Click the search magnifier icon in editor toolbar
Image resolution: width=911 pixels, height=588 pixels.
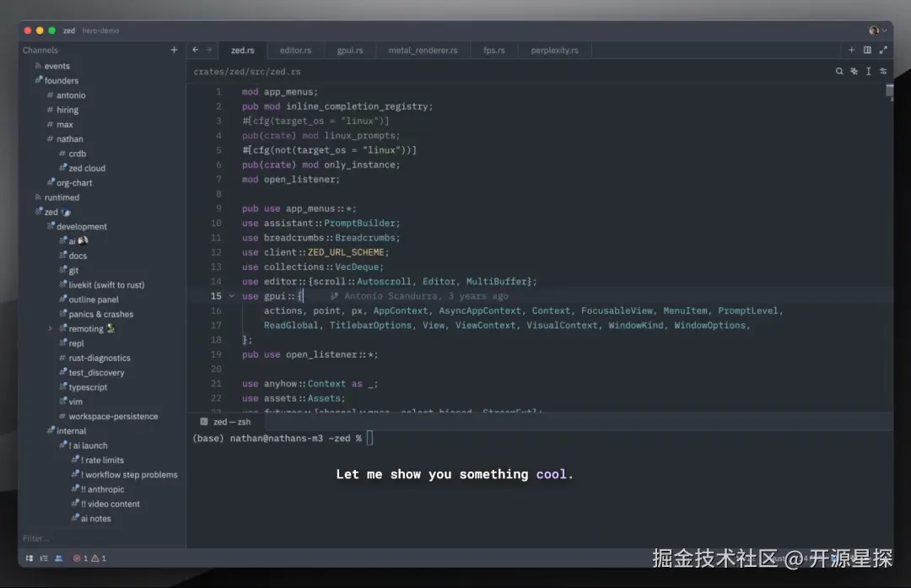point(839,72)
